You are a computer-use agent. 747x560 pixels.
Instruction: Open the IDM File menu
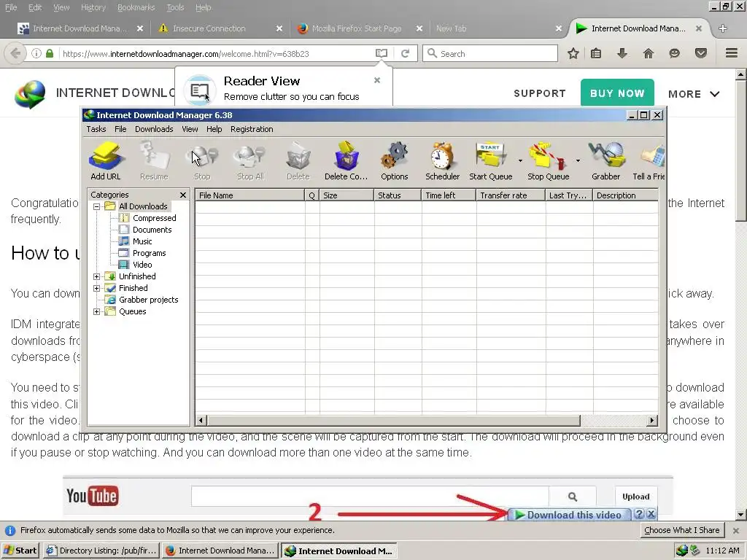click(x=120, y=129)
